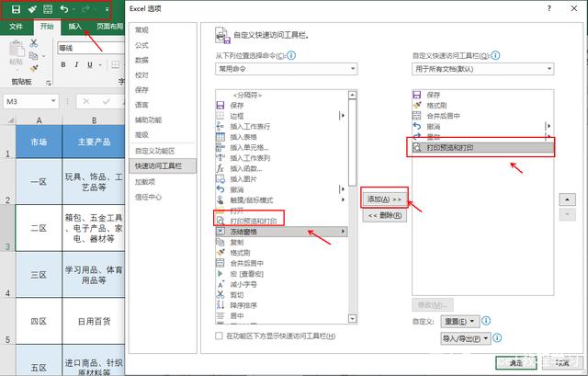
Task: Click the Merge and Center icon in the quick access toolbar
Action: [x=48, y=9]
